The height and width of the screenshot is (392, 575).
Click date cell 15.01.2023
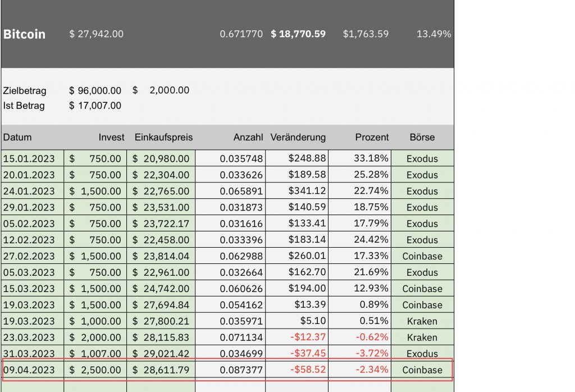tap(32, 158)
